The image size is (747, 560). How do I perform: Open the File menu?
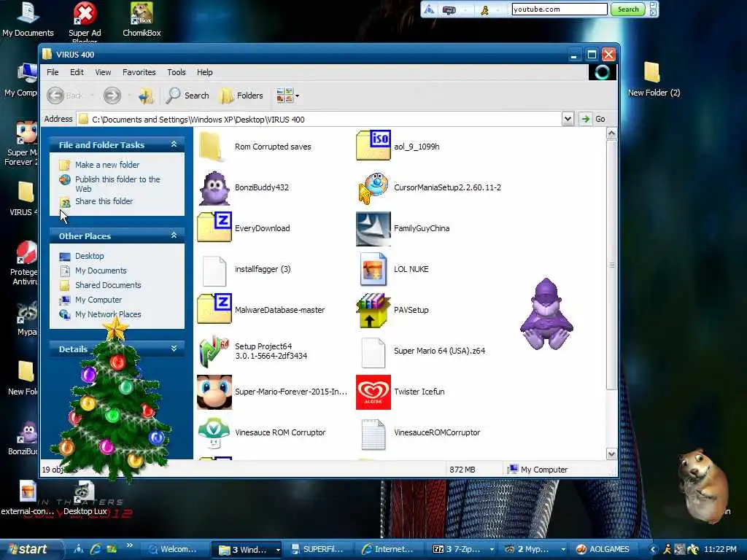pos(53,72)
